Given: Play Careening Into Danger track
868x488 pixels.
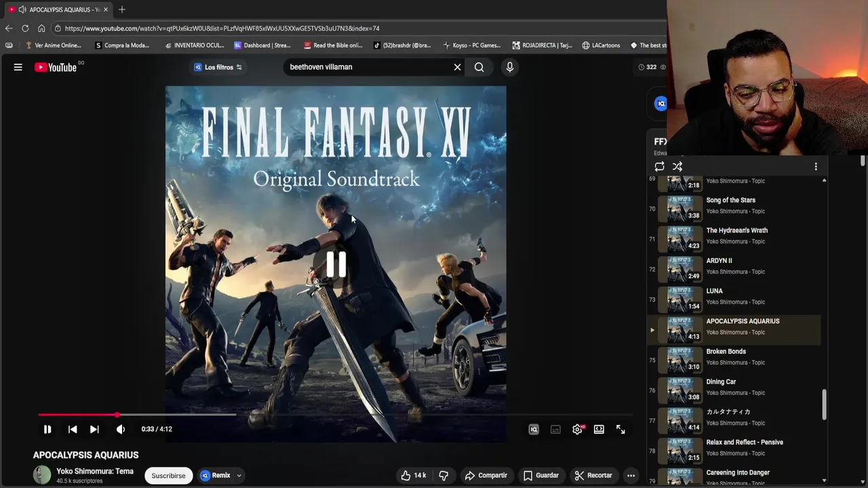Looking at the screenshot, I should click(734, 476).
